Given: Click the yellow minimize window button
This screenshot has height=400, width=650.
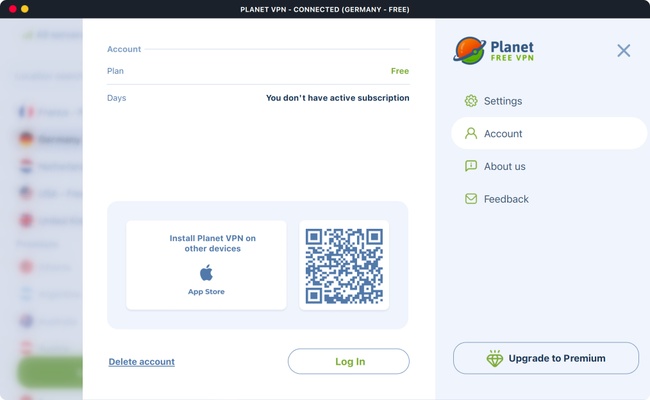Looking at the screenshot, I should coord(25,9).
